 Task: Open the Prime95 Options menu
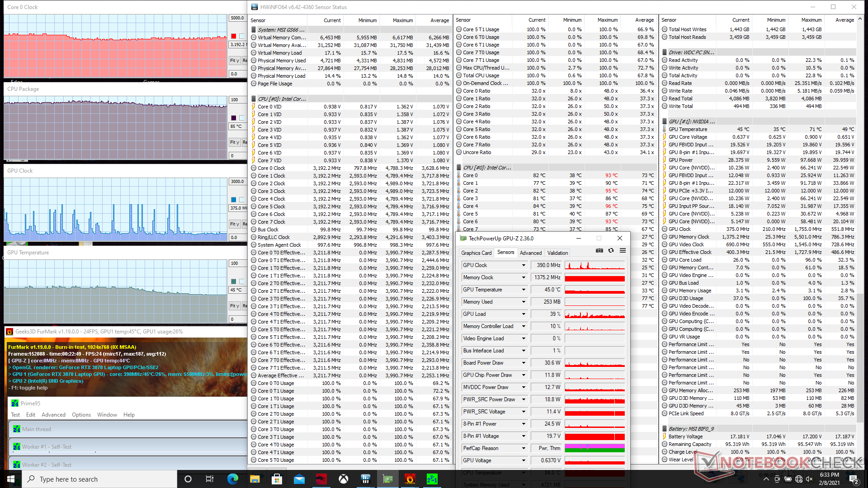click(81, 415)
